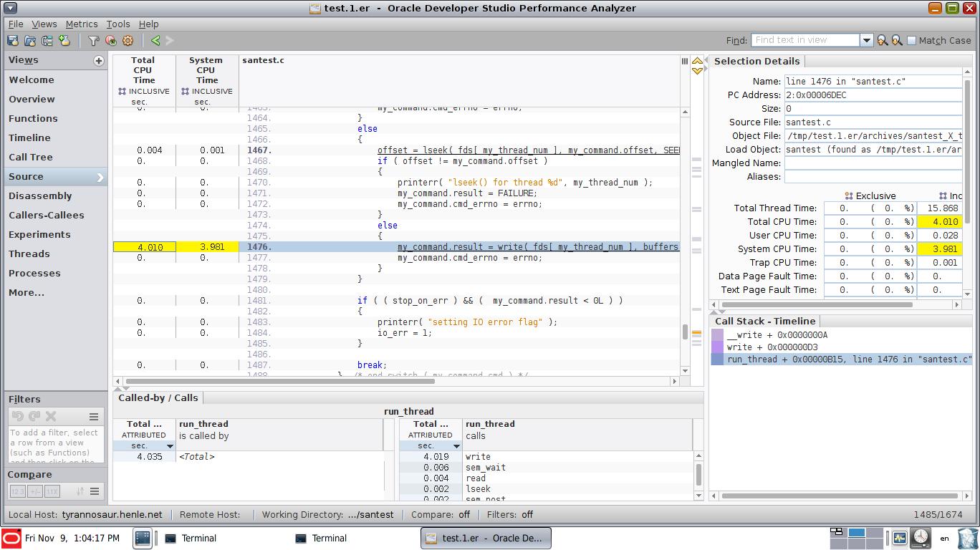Click the workspace switcher in taskbar
The image size is (980, 550).
click(857, 537)
